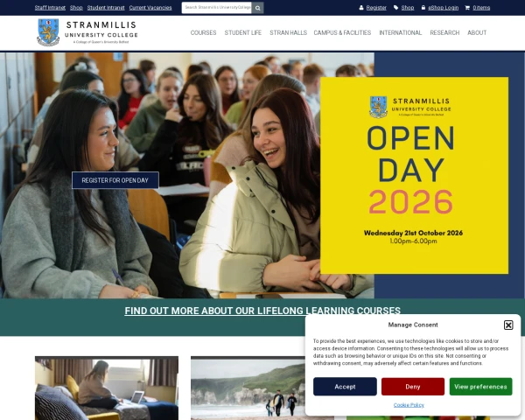
Task: Open lifelong learning courses link
Action: click(x=262, y=311)
